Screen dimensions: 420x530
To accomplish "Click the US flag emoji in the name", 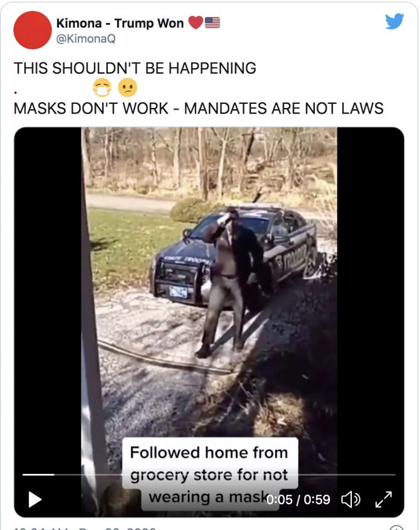I will pyautogui.click(x=212, y=23).
